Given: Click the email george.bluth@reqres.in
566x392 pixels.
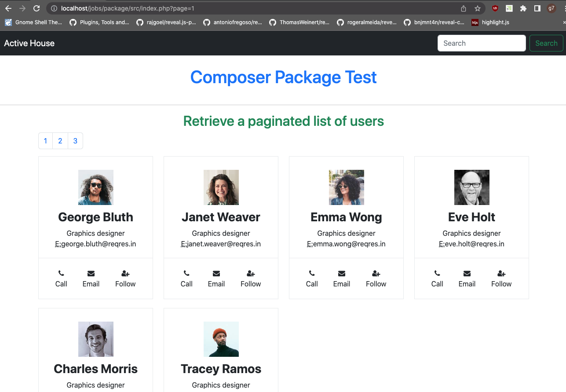Looking at the screenshot, I should click(99, 244).
